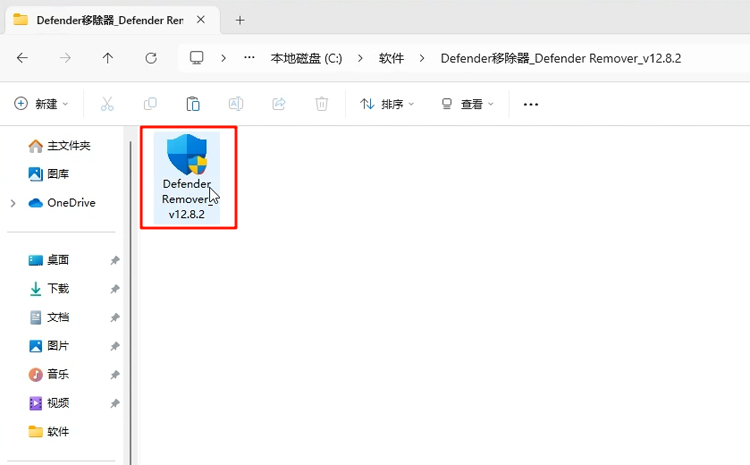Expand the OneDrive tree node
This screenshot has height=465, width=750.
13,203
